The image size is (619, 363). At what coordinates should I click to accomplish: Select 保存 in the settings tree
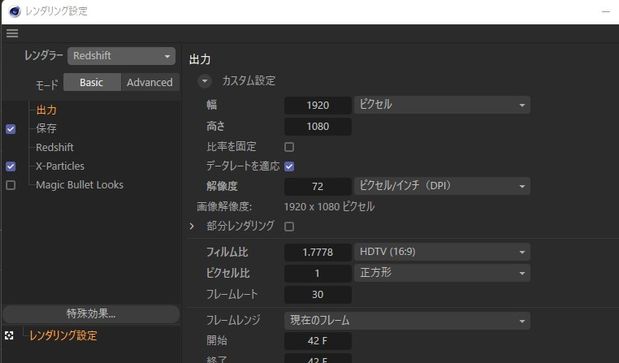click(x=46, y=129)
